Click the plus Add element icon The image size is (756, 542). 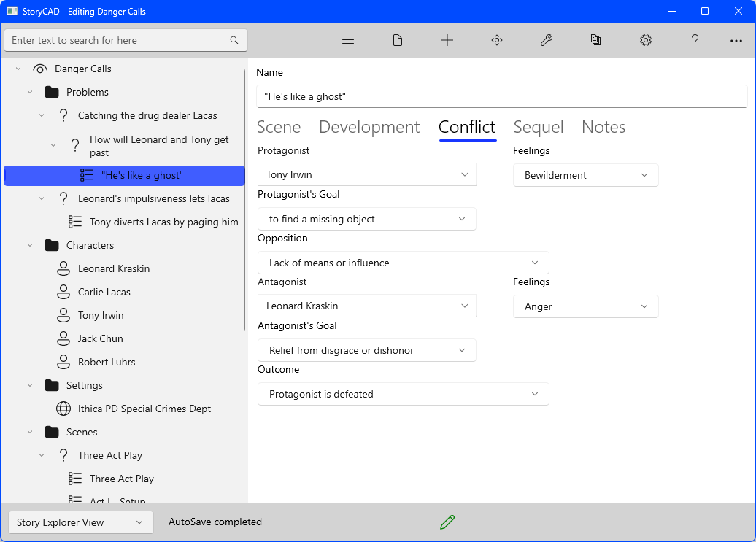[447, 40]
